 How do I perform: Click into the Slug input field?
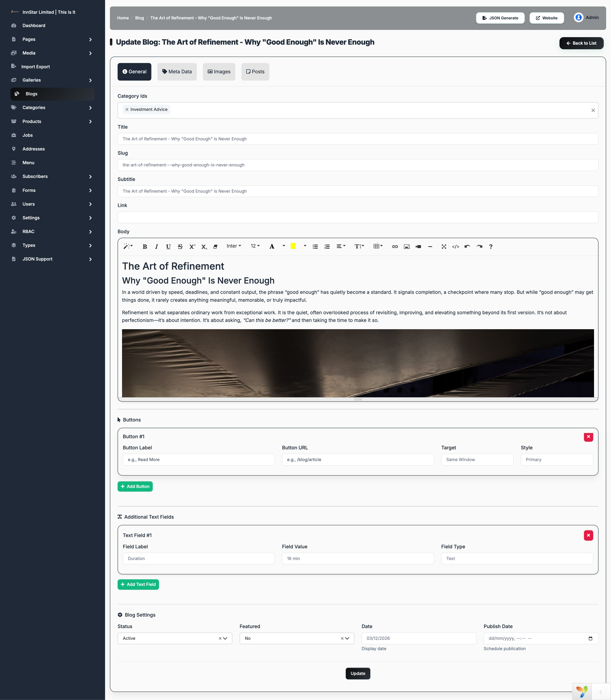click(x=358, y=165)
